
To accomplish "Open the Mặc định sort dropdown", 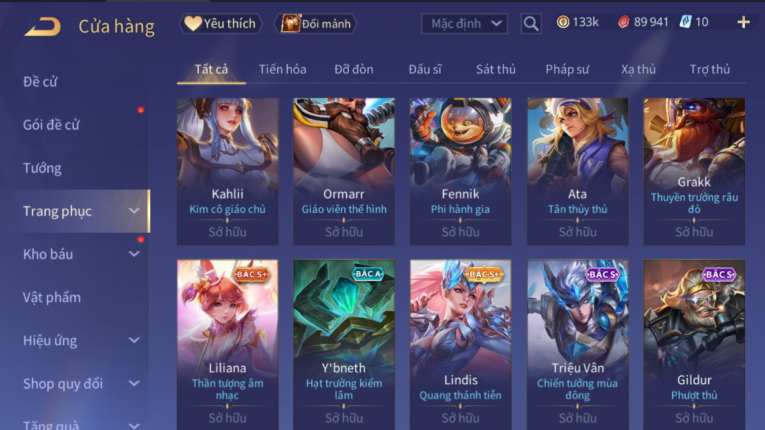I will point(464,23).
